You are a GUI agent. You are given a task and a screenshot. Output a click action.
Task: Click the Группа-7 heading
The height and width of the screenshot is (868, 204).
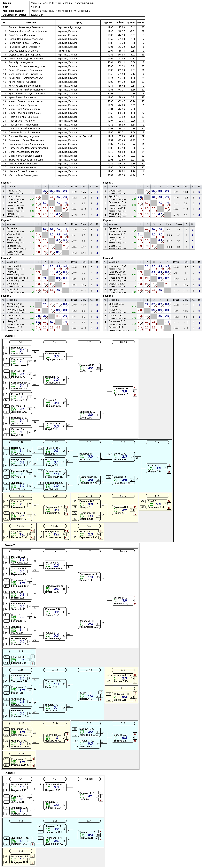click(x=6, y=296)
